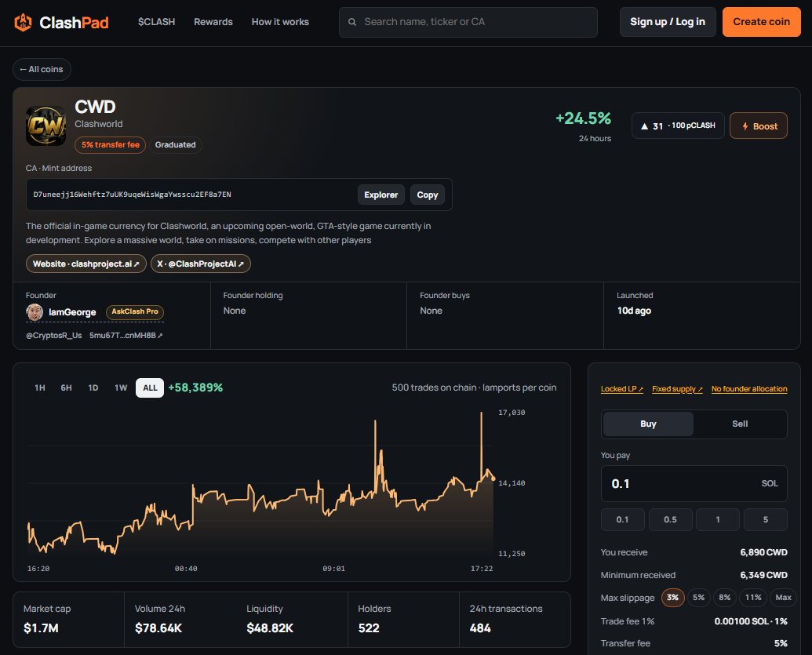The width and height of the screenshot is (812, 655).
Task: Select 3% max slippage
Action: [672, 598]
